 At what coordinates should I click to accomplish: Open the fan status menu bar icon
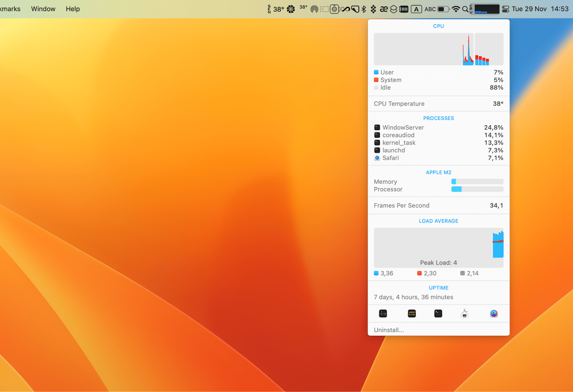pyautogui.click(x=291, y=9)
